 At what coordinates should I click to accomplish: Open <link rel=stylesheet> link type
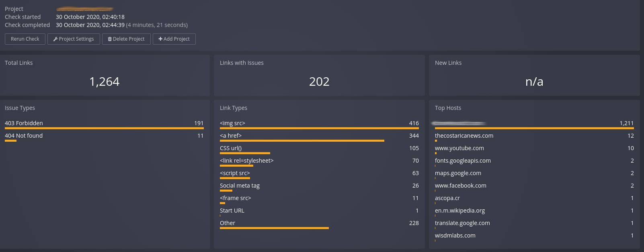click(246, 161)
